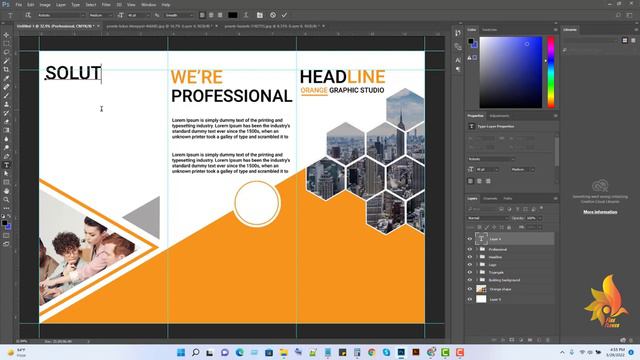The width and height of the screenshot is (640, 360).
Task: Open the Window menu
Action: [148, 5]
